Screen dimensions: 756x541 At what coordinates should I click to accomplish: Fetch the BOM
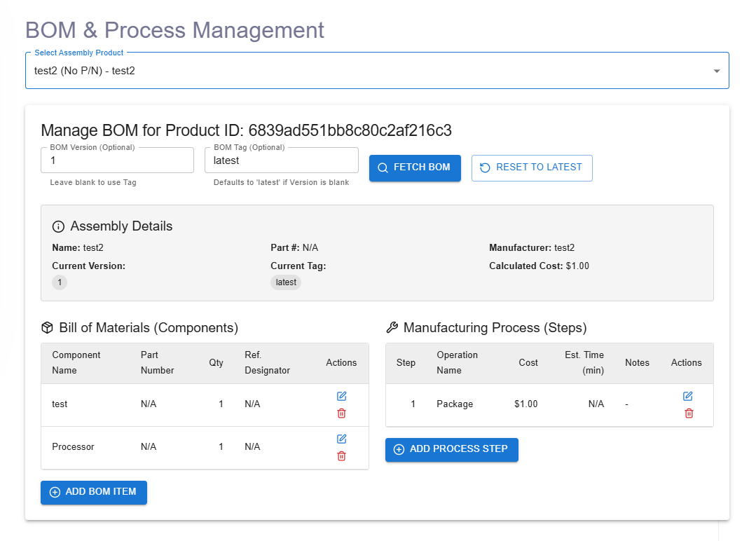415,167
